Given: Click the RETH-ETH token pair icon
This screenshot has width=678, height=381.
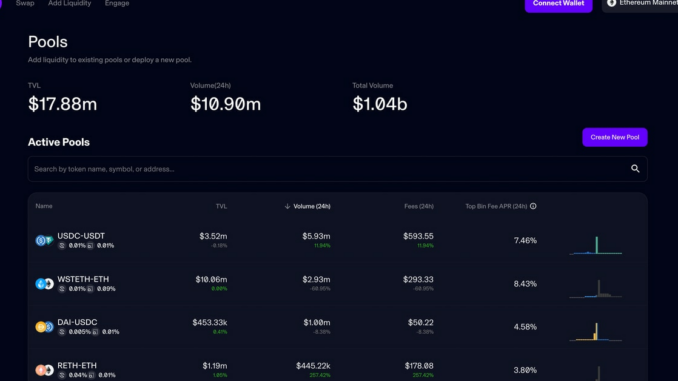Looking at the screenshot, I should [x=44, y=370].
